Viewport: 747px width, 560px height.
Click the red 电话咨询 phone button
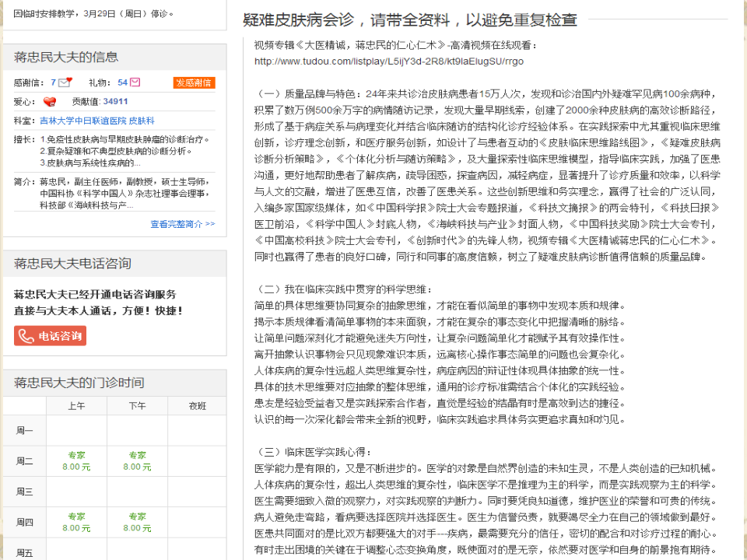51,335
